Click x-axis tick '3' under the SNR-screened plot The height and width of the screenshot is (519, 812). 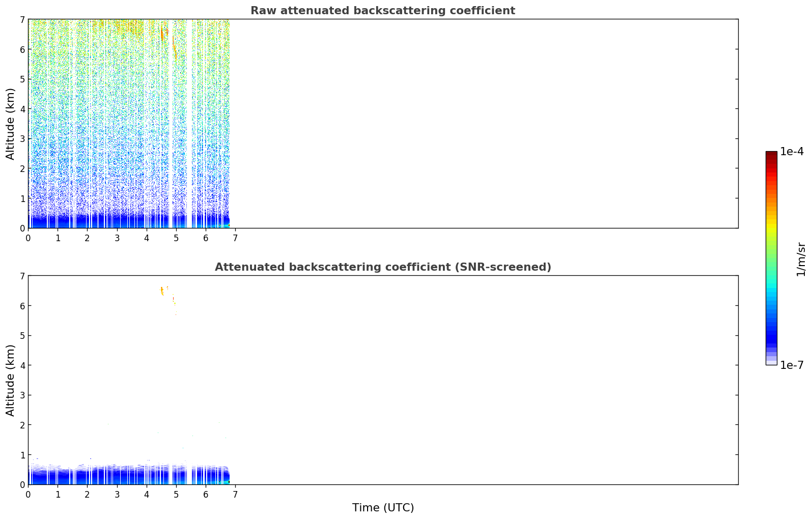point(117,495)
